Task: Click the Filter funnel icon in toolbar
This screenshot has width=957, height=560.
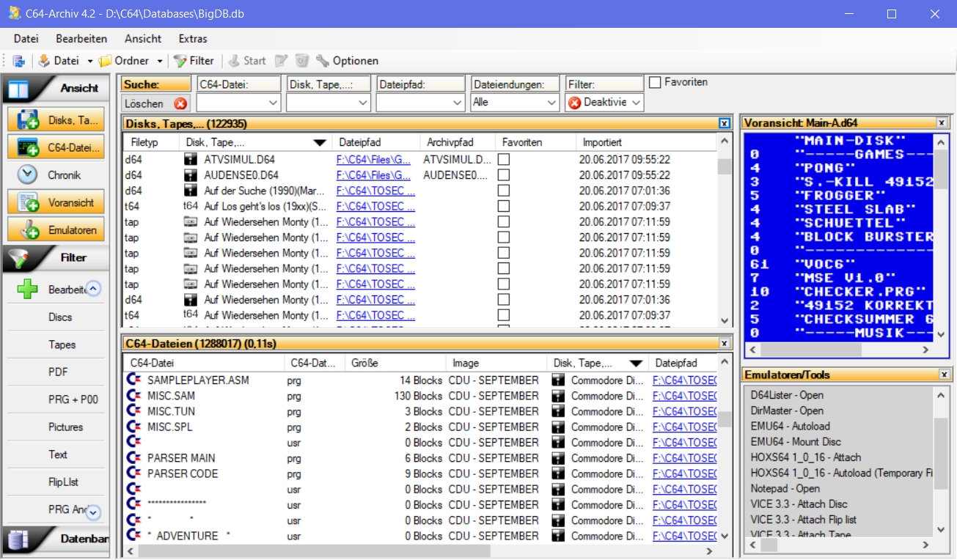Action: pyautogui.click(x=180, y=61)
